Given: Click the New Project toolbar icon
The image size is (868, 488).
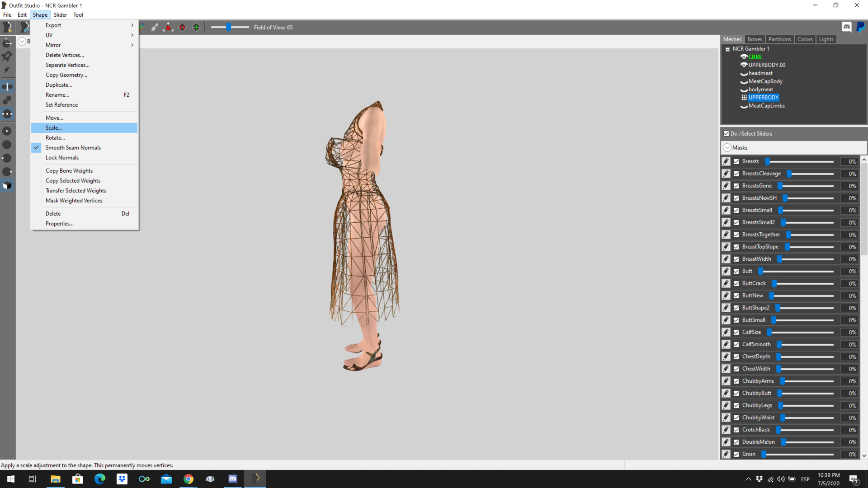Looking at the screenshot, I should coord(8,27).
